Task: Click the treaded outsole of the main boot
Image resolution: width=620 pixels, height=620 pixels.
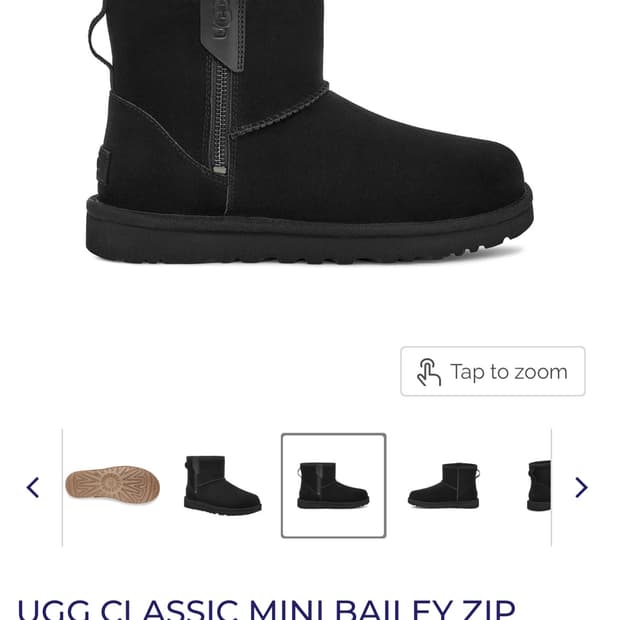Action: coord(310,237)
